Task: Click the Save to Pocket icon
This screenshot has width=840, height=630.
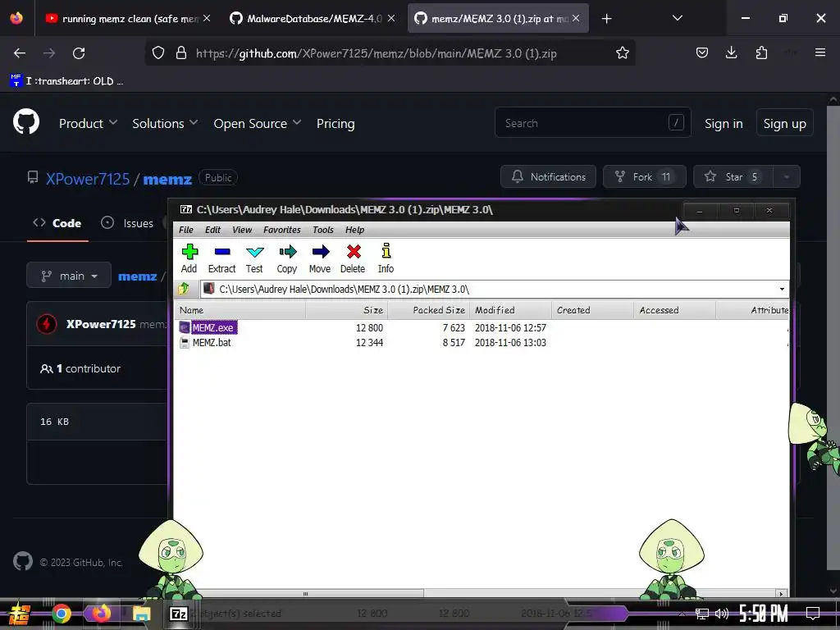Action: click(x=702, y=52)
